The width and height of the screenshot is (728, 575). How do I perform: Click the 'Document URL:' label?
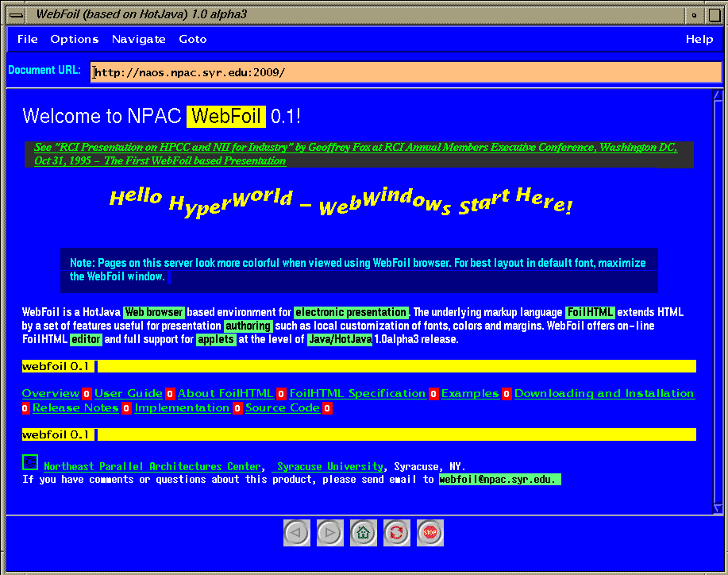(44, 70)
